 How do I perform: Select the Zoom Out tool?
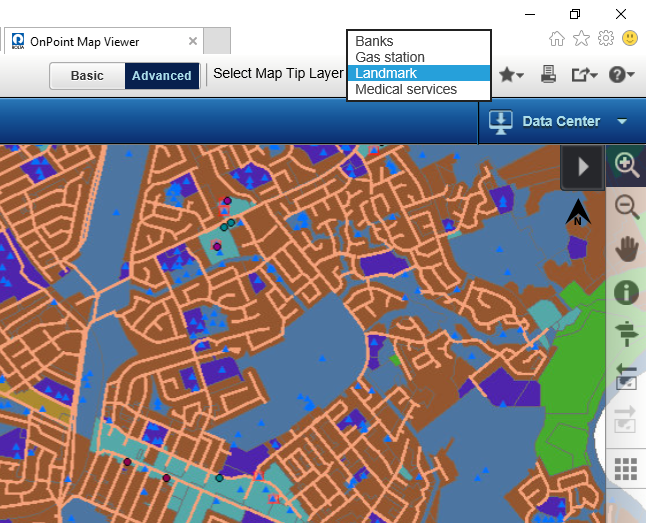click(x=627, y=207)
